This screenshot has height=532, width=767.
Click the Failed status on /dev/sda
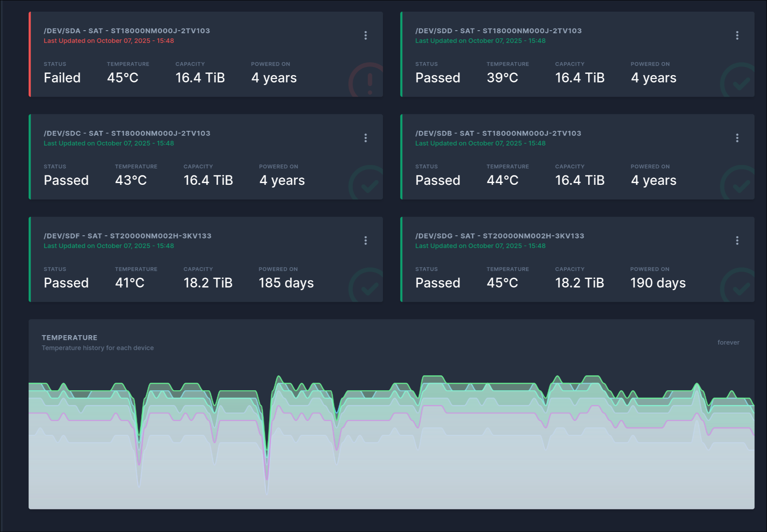62,78
